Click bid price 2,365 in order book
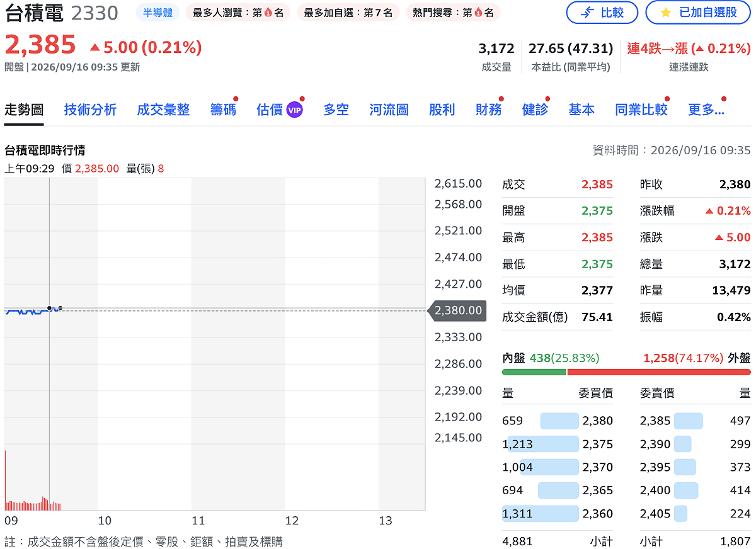 click(x=597, y=490)
